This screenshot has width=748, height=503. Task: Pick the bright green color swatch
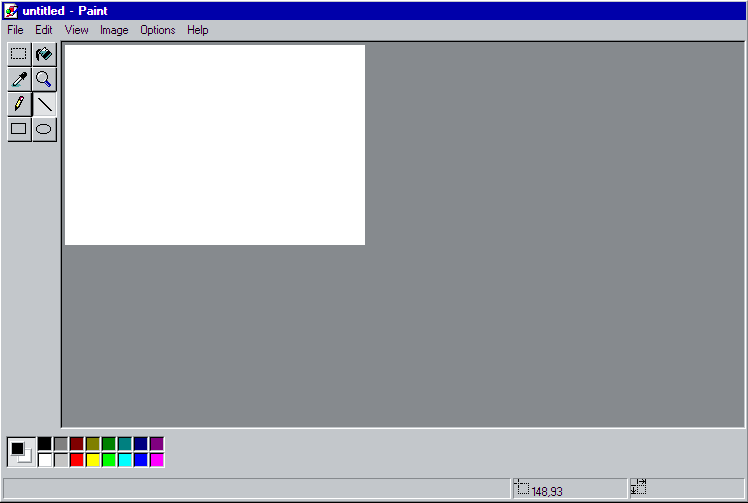point(109,460)
